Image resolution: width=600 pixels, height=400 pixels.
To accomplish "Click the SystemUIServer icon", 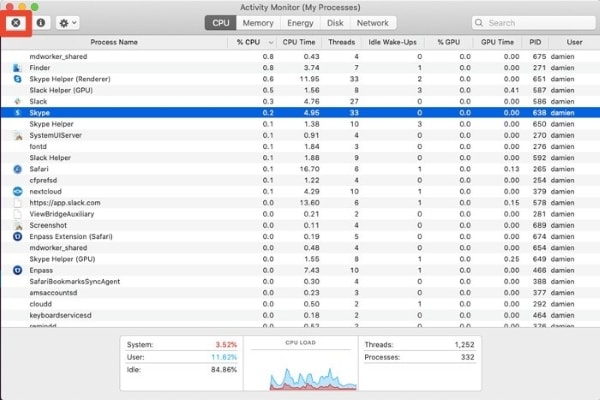I will (17, 135).
